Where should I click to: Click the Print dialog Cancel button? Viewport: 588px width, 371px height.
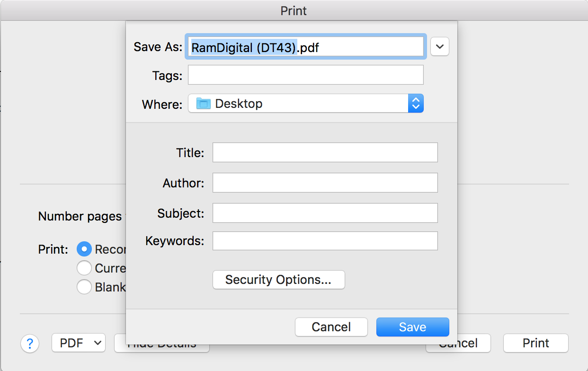pyautogui.click(x=458, y=344)
